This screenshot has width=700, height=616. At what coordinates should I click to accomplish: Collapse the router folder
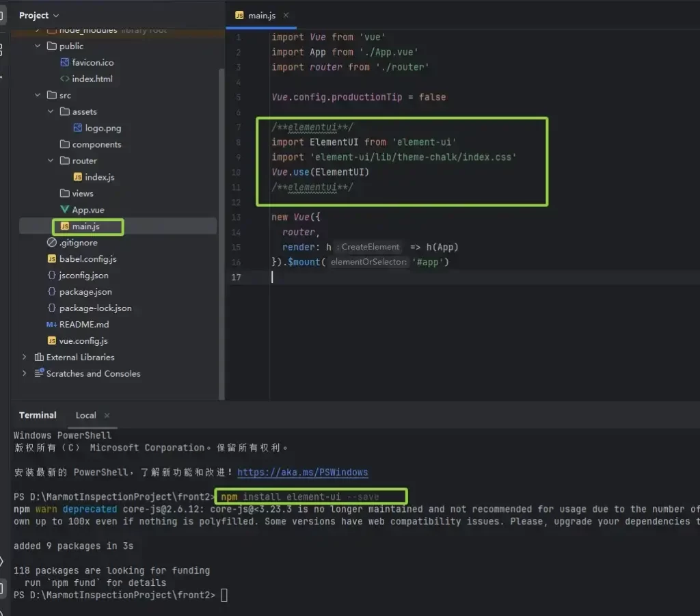[x=51, y=161]
